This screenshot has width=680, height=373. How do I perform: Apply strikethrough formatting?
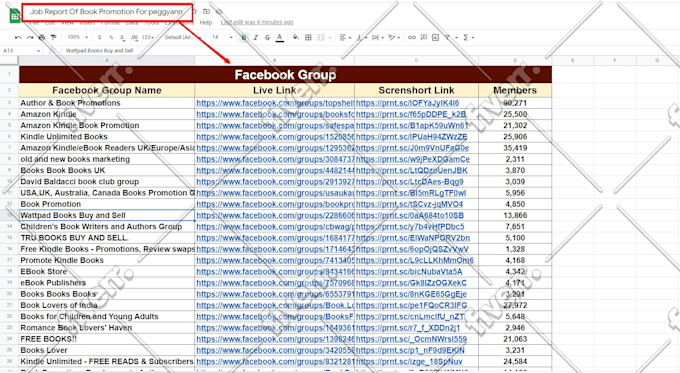pyautogui.click(x=268, y=38)
